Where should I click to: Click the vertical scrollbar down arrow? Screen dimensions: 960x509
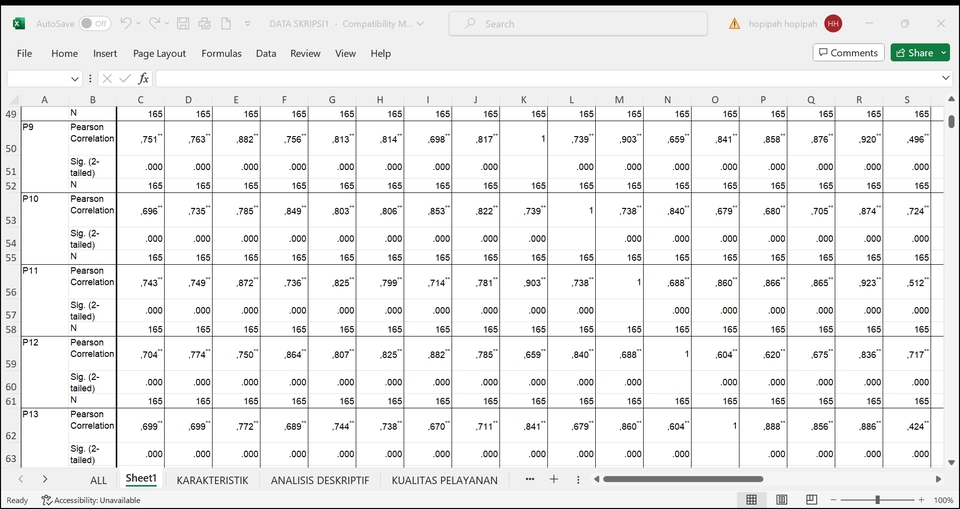click(x=951, y=462)
